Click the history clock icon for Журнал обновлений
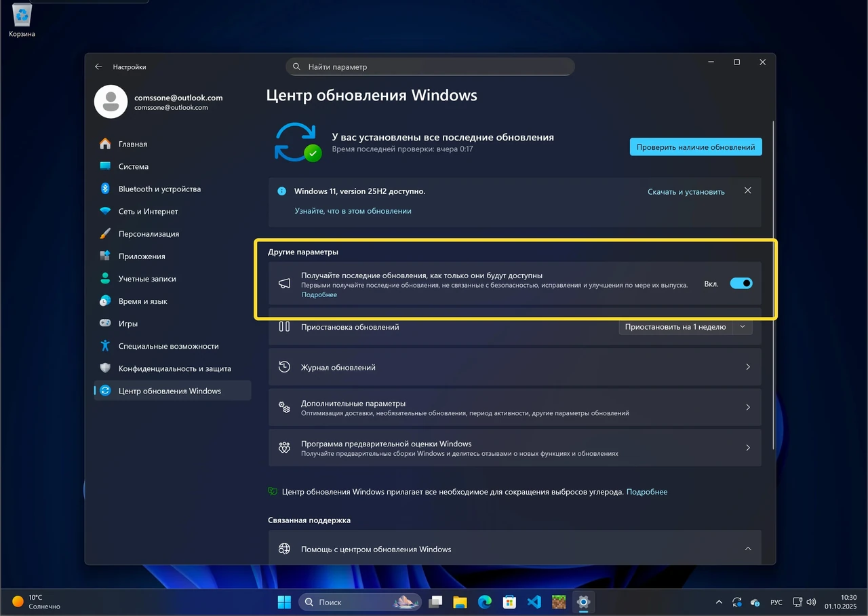 285,367
